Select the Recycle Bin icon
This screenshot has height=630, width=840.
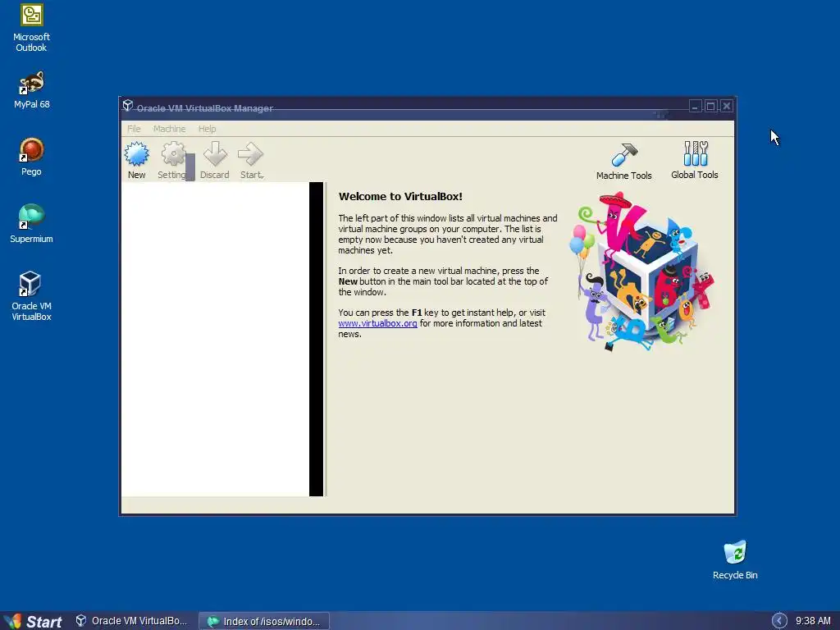pyautogui.click(x=735, y=560)
